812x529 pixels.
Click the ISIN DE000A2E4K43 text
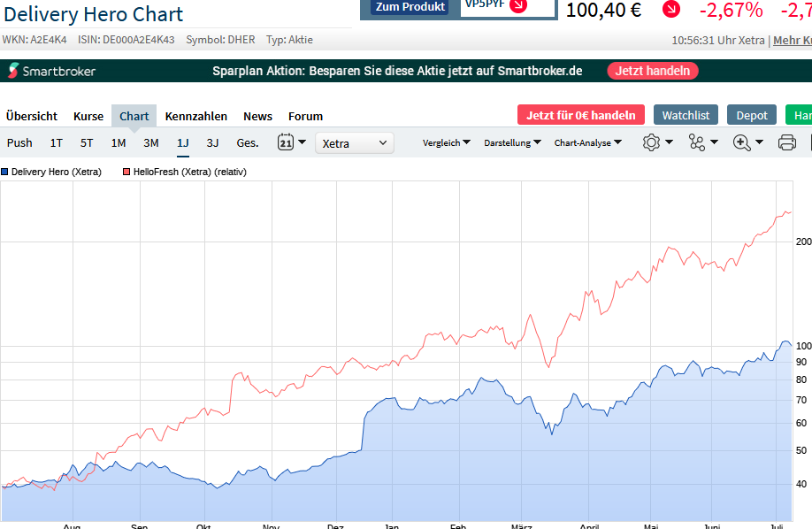click(x=126, y=40)
